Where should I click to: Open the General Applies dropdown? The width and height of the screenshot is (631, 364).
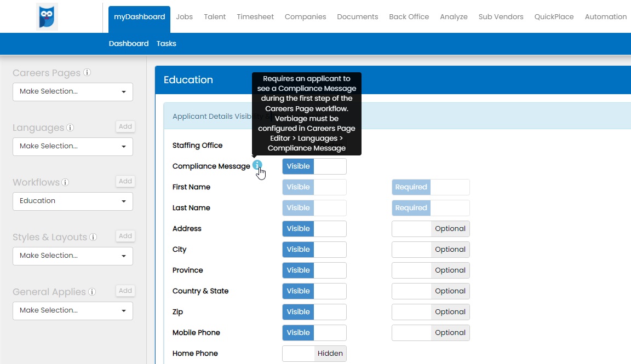pos(73,310)
